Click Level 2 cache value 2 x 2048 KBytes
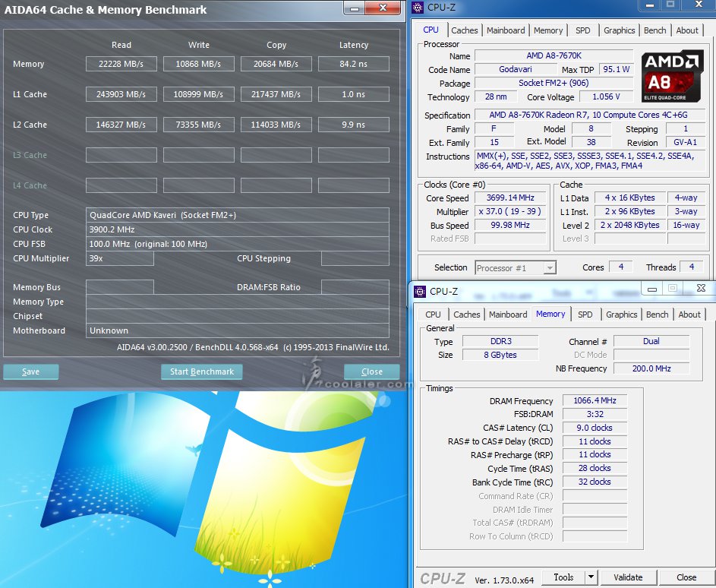 629,225
